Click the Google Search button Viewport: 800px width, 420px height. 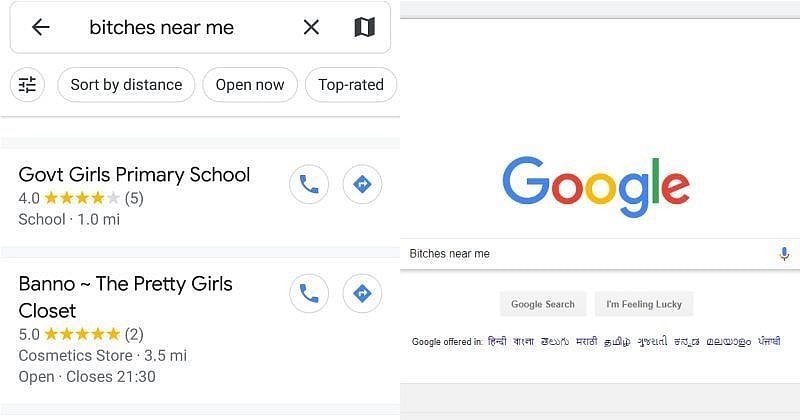click(x=543, y=304)
